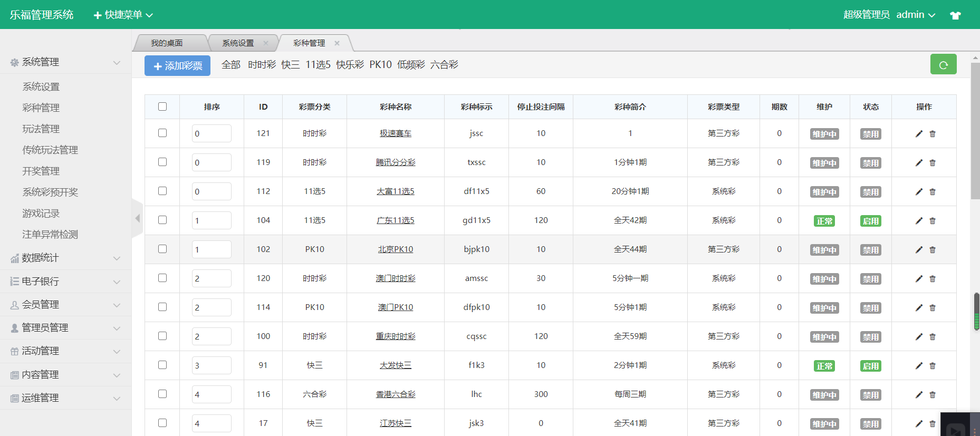980x436 pixels.
Task: Open 开奖管理 in the sidebar
Action: 41,171
